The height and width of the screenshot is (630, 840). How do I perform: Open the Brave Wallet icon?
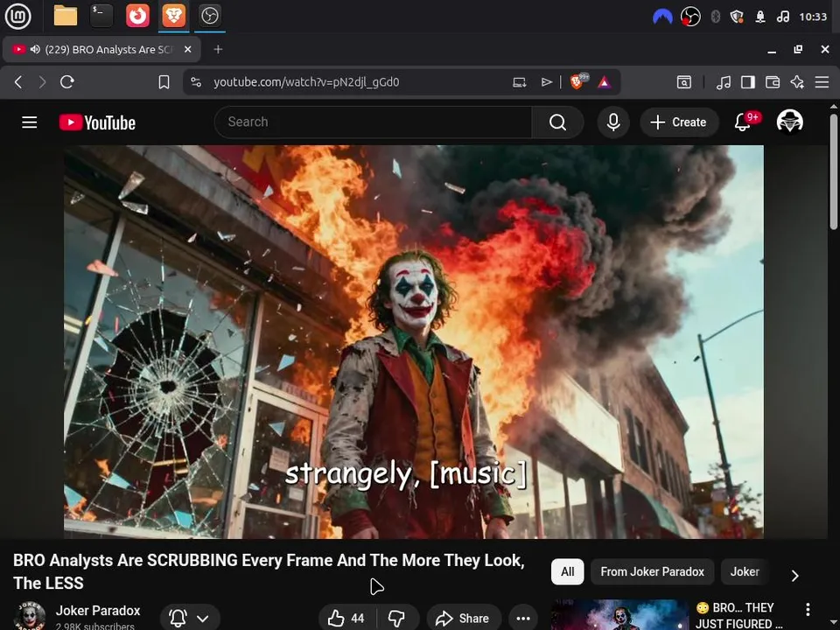(x=773, y=82)
